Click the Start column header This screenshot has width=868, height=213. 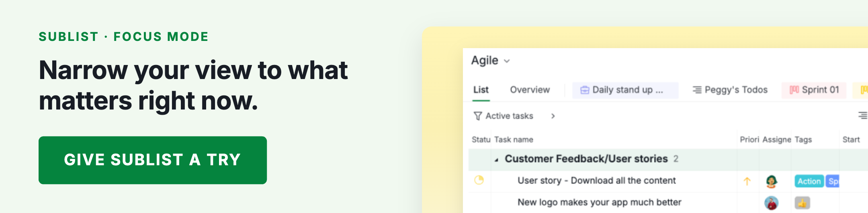coord(851,140)
